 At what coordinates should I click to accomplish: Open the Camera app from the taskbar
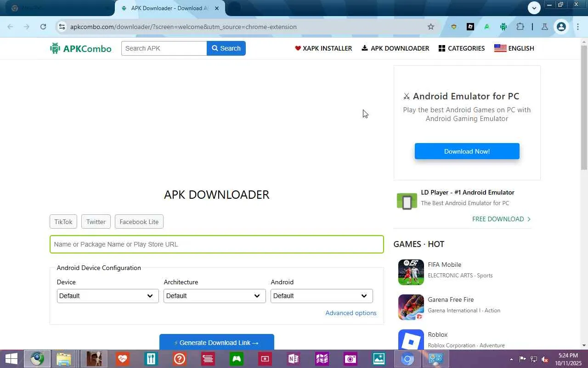(350, 359)
